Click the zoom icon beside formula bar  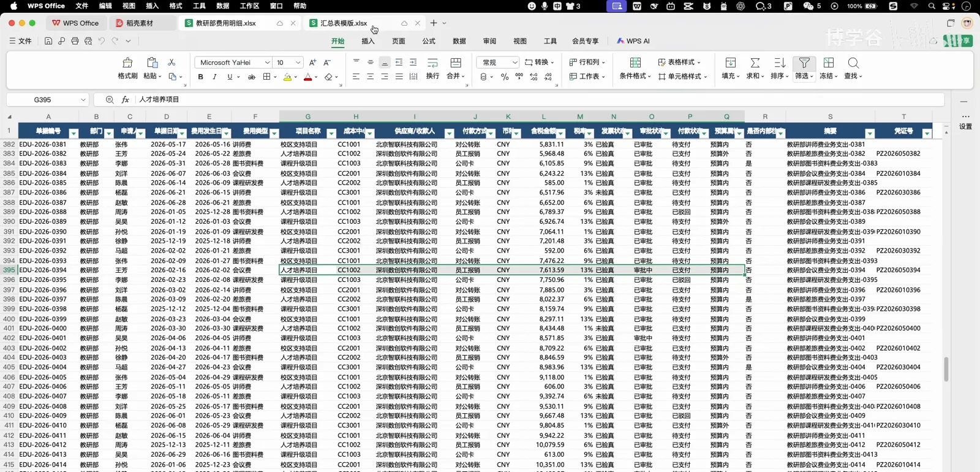pos(110,99)
